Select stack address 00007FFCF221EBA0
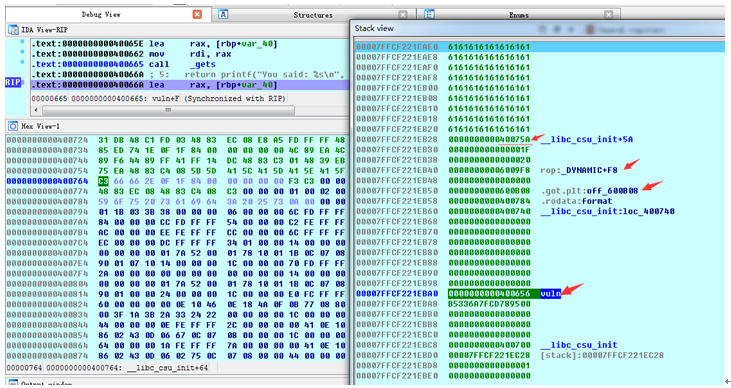 (397, 293)
